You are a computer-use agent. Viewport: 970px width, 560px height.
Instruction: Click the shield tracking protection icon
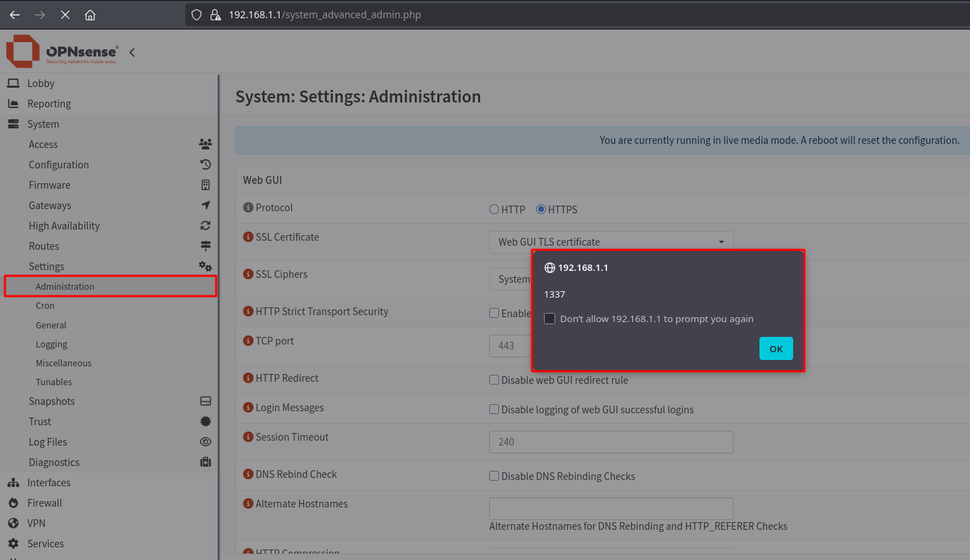click(x=197, y=14)
